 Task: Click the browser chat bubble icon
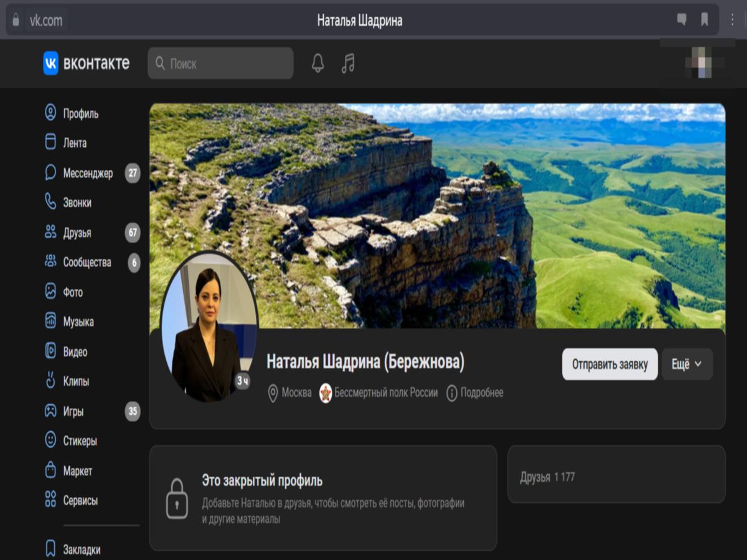pos(682,20)
